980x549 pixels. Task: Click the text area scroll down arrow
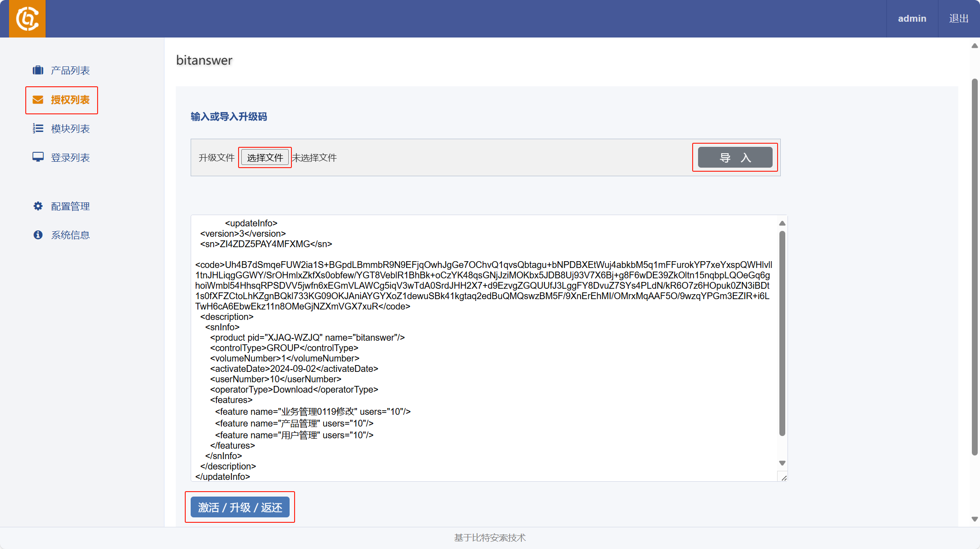pyautogui.click(x=782, y=463)
